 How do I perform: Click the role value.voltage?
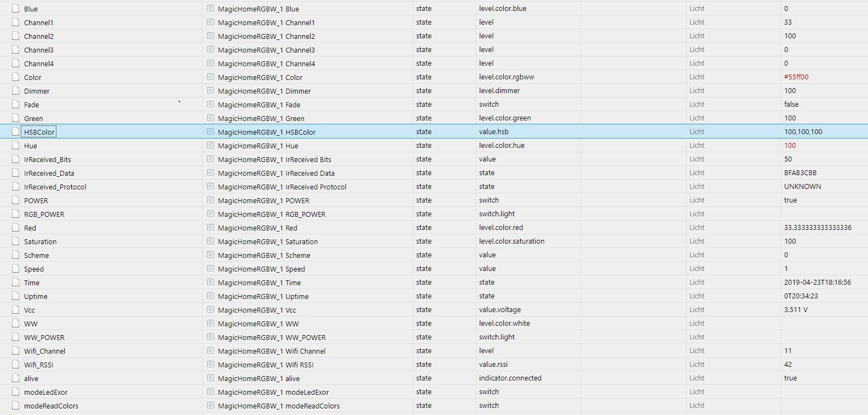click(x=500, y=310)
